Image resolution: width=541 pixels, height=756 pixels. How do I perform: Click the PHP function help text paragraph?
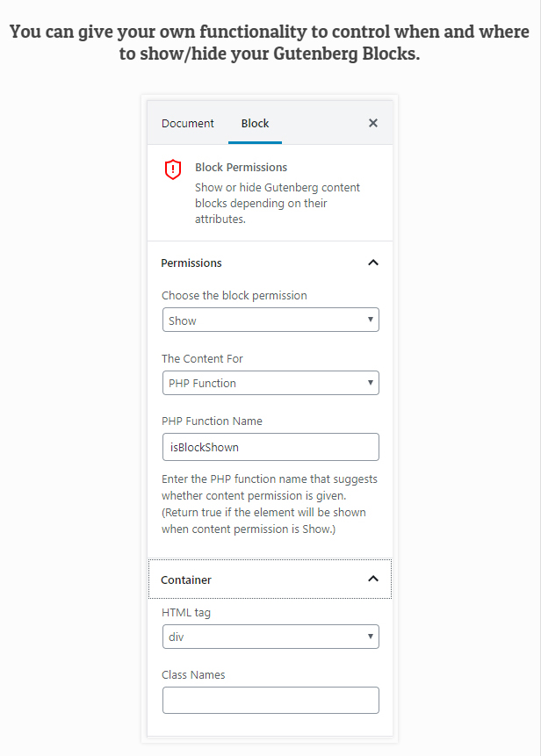click(x=263, y=505)
